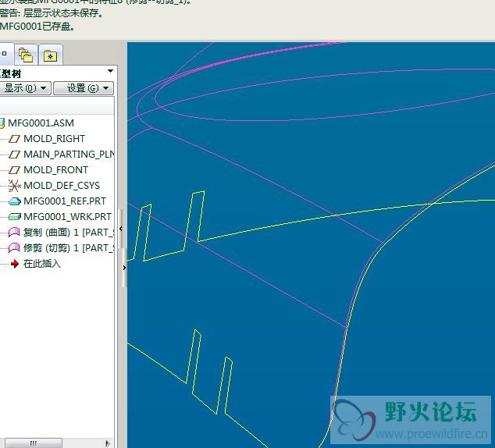Click the model tree horizontal scrollbar thumb
This screenshot has width=495, height=448.
(x=33, y=443)
